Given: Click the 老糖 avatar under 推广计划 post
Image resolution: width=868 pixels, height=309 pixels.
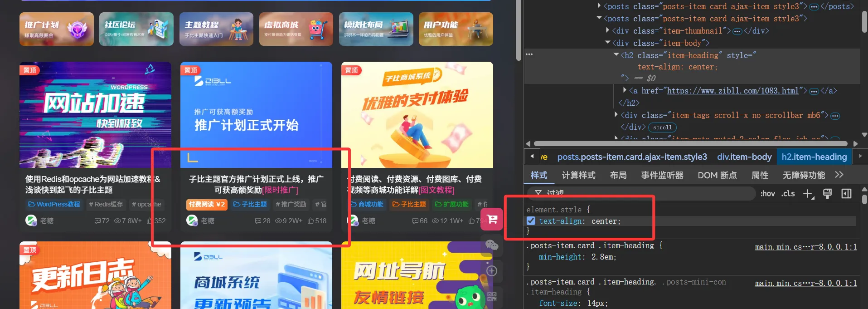Looking at the screenshot, I should click(192, 221).
